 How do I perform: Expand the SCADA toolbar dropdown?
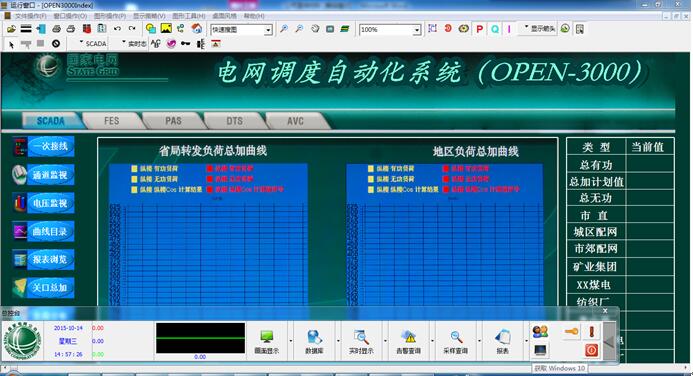tap(93, 43)
